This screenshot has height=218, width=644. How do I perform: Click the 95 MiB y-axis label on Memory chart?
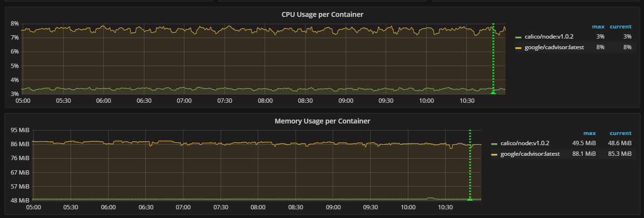tap(20, 130)
